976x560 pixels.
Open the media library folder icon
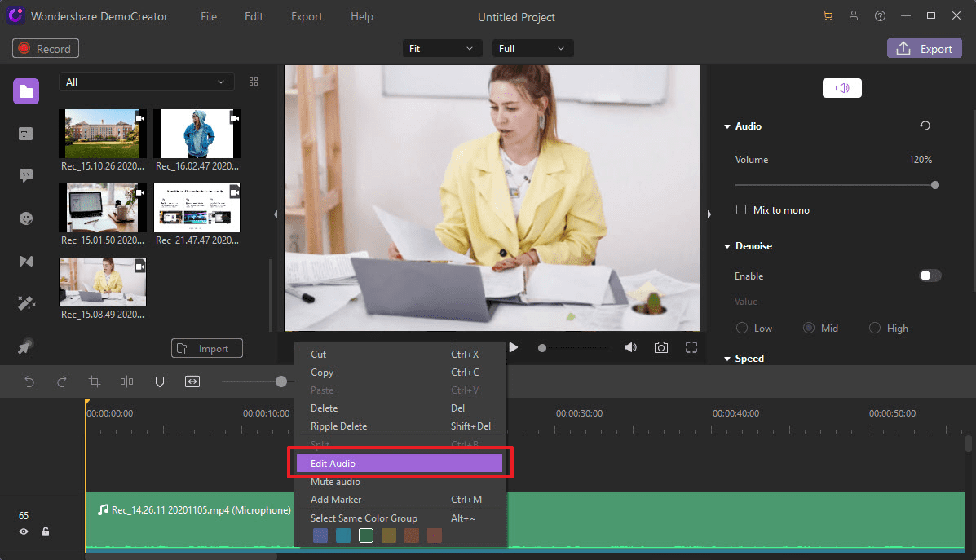pos(26,90)
